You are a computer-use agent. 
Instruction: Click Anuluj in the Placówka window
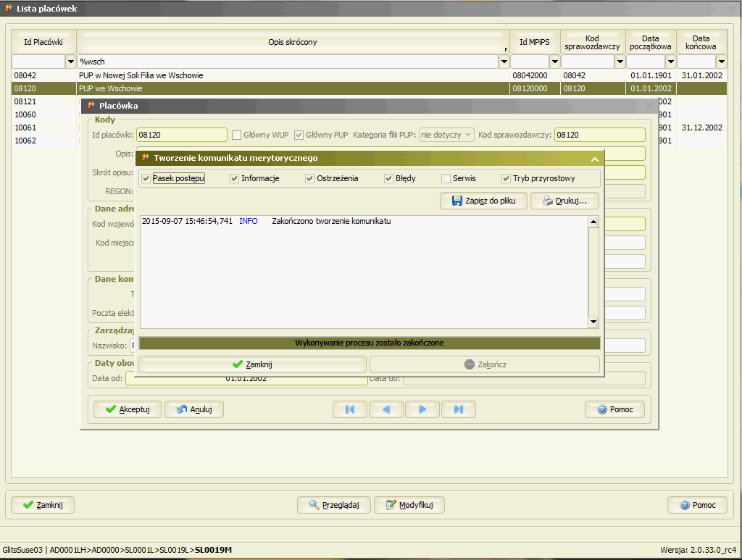pyautogui.click(x=194, y=409)
